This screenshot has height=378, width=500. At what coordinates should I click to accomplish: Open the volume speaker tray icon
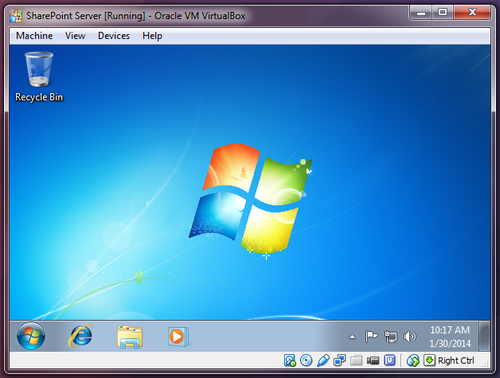pyautogui.click(x=409, y=337)
